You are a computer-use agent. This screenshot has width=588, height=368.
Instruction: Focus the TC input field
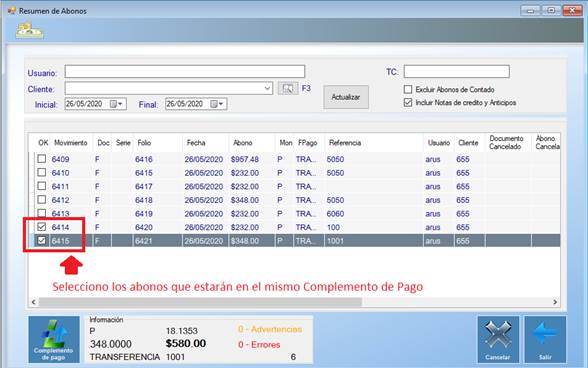[456, 71]
